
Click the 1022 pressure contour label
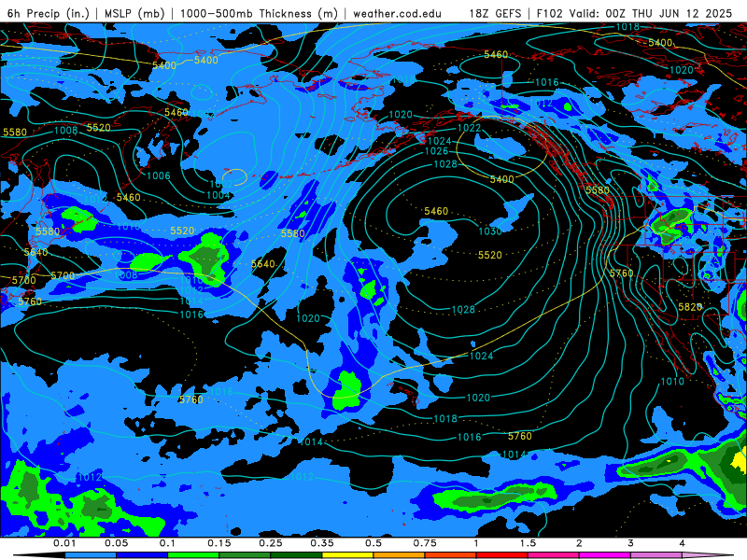[470, 128]
